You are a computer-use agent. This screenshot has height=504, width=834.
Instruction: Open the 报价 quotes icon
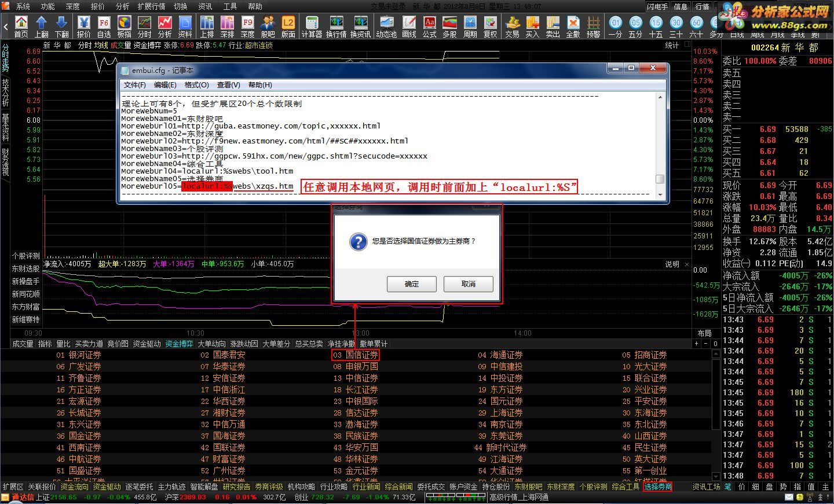(x=83, y=27)
